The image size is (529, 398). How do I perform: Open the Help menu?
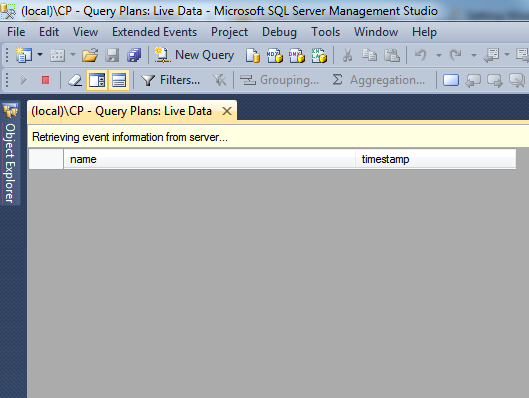point(424,32)
